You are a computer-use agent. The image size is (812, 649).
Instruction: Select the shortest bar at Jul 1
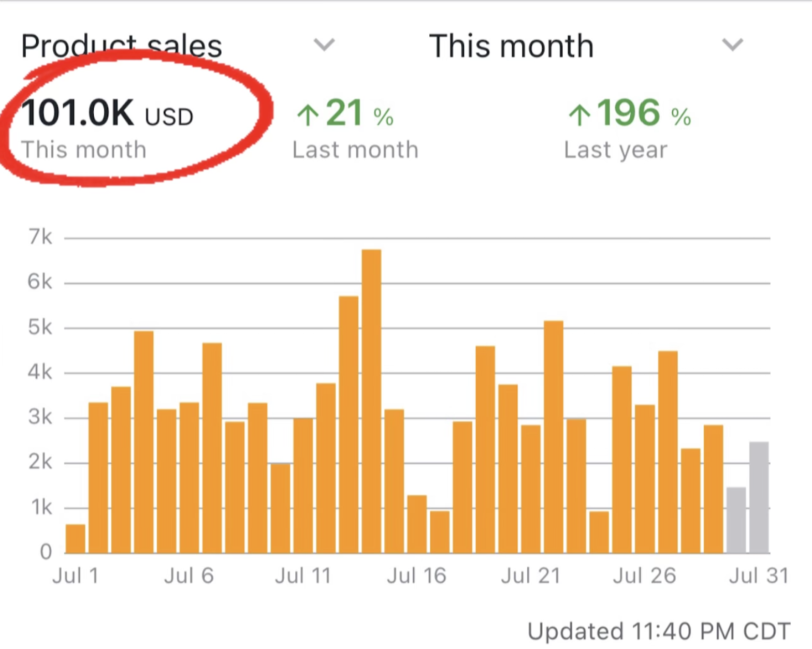coord(76,539)
